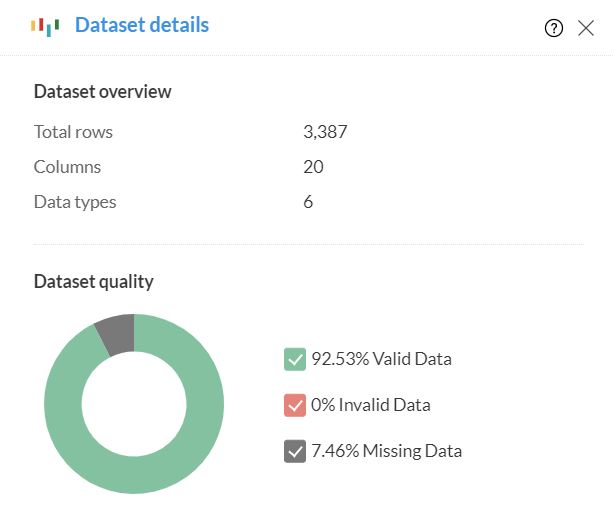The height and width of the screenshot is (520, 614).
Task: Close the Dataset details panel
Action: [x=586, y=28]
